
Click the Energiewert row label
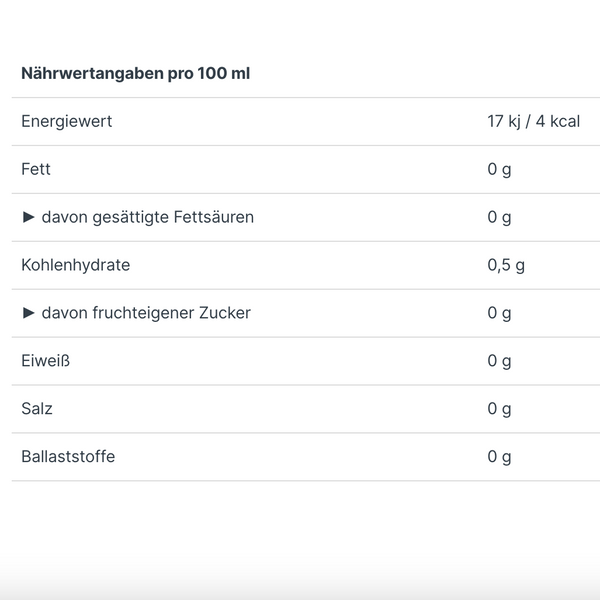coord(67,121)
